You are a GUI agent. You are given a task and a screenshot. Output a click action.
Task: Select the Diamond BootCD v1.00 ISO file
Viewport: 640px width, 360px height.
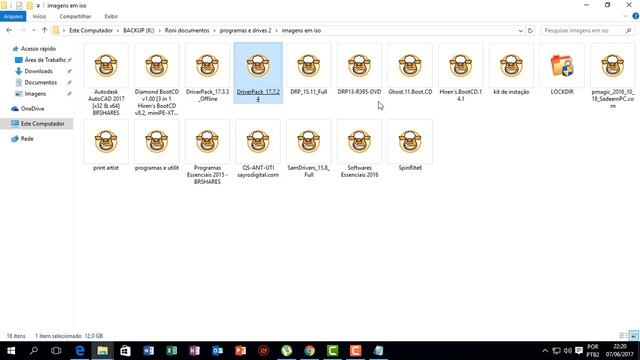coord(157,79)
